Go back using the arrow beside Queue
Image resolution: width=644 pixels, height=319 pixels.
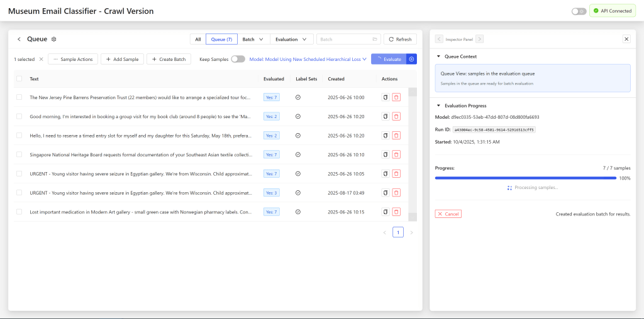point(19,39)
